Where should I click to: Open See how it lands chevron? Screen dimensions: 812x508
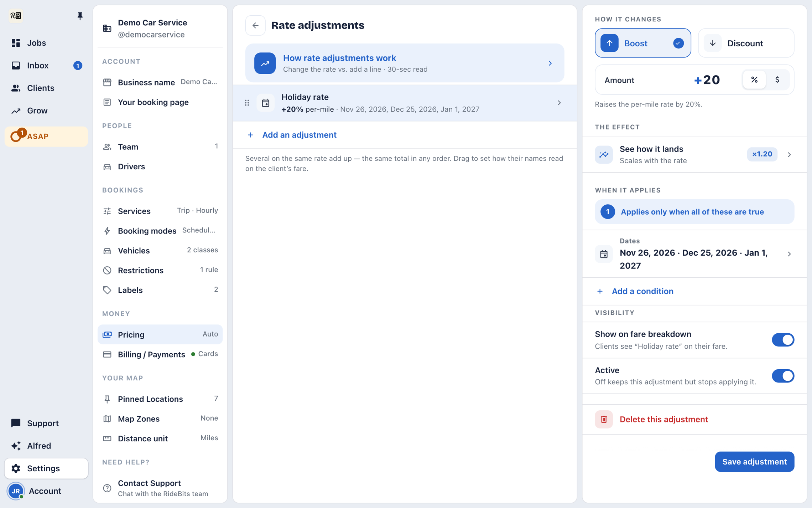(790, 155)
